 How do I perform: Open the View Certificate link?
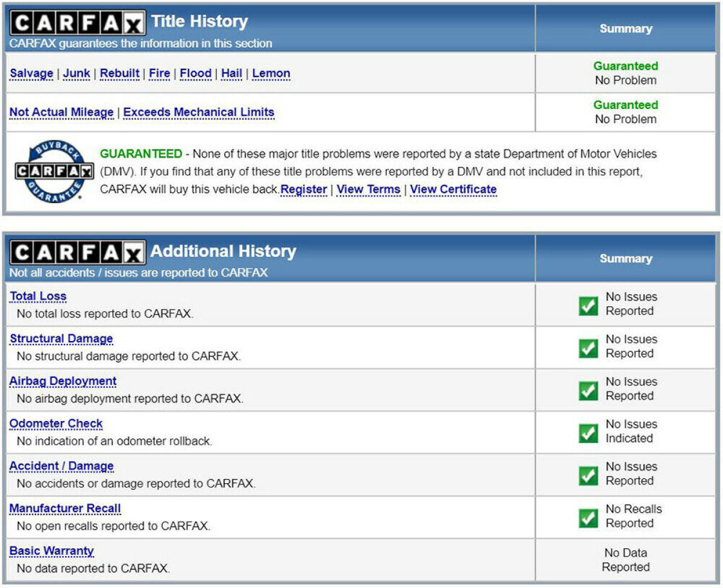click(x=454, y=190)
